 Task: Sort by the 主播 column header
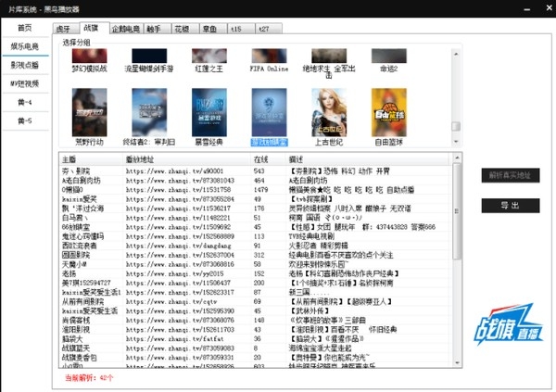(x=91, y=159)
